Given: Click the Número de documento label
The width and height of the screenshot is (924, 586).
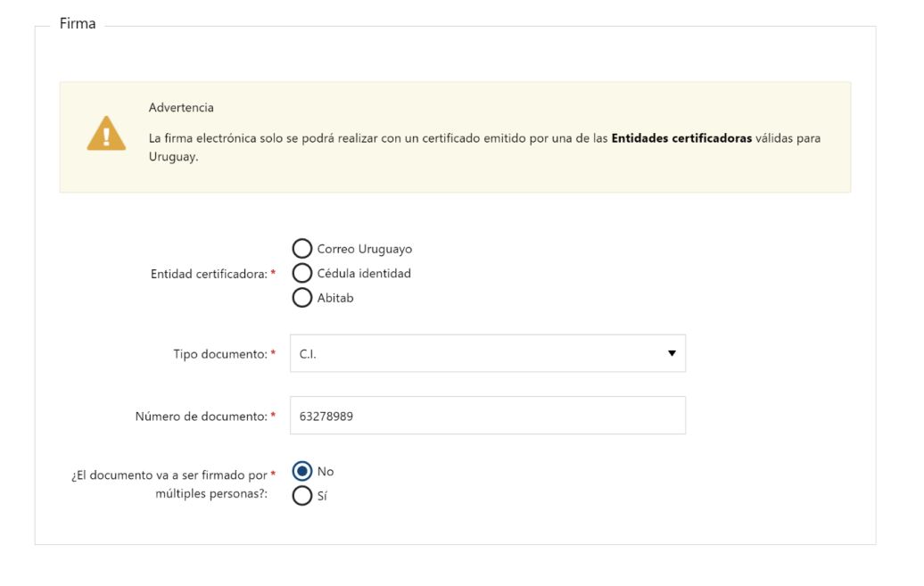Looking at the screenshot, I should coord(202,417).
